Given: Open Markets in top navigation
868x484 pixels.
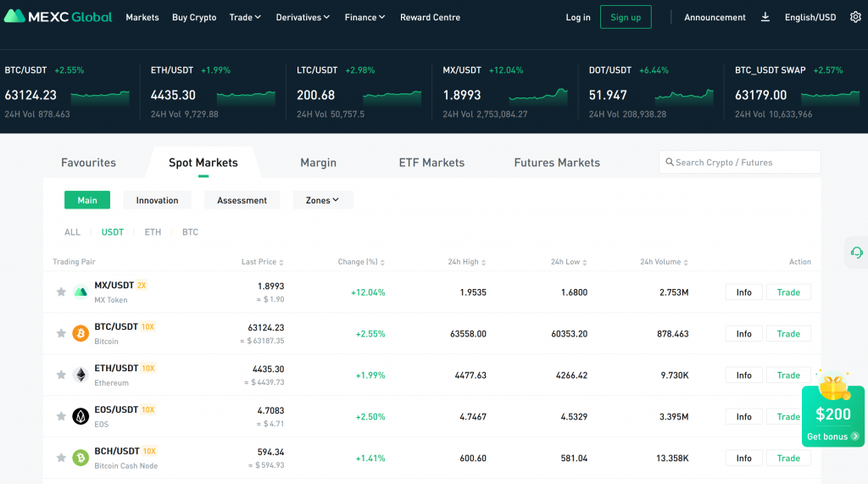Looking at the screenshot, I should [142, 17].
